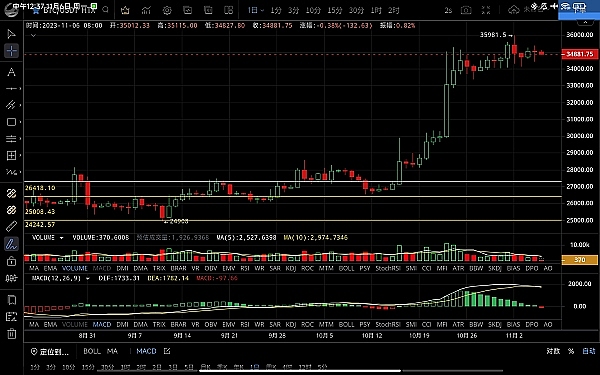
Task: Select the 24242.57 horizontal line label
Action: [40, 225]
